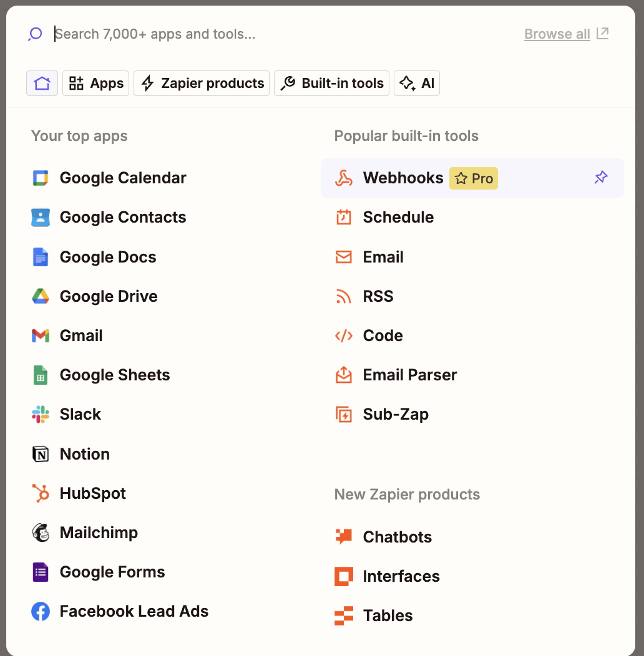Select the Gmail envelope icon
The width and height of the screenshot is (644, 656).
[x=41, y=336]
